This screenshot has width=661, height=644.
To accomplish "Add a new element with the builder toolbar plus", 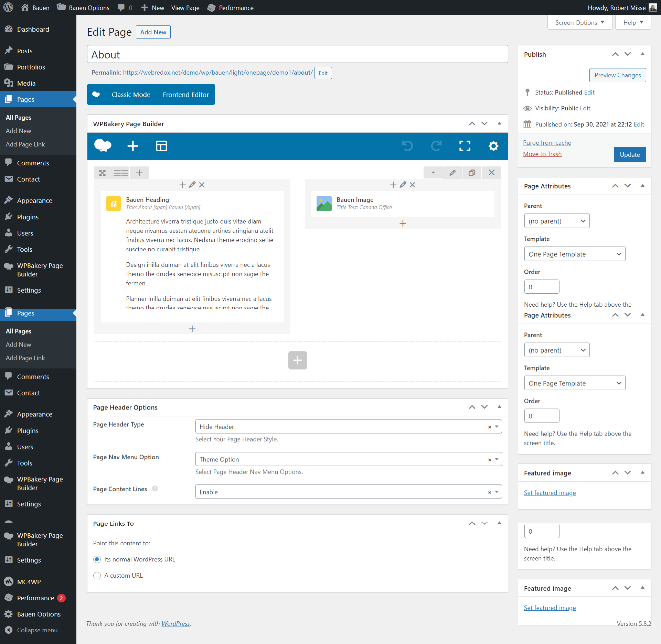I will click(133, 146).
